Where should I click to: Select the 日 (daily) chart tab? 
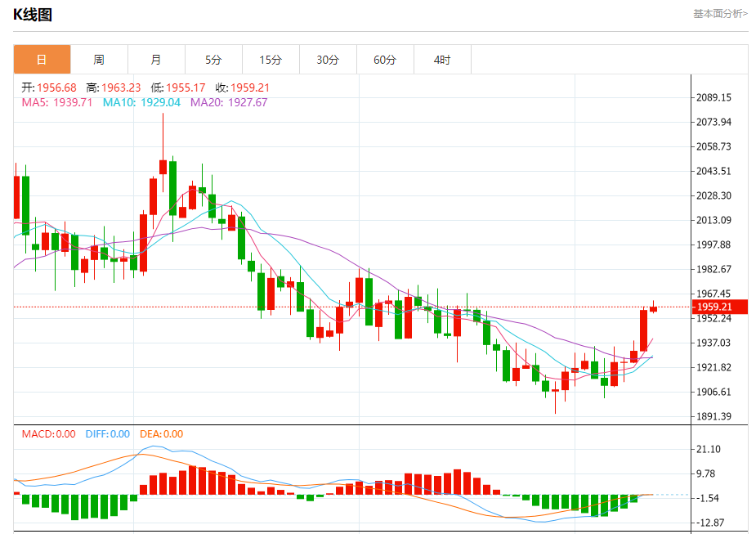42,60
